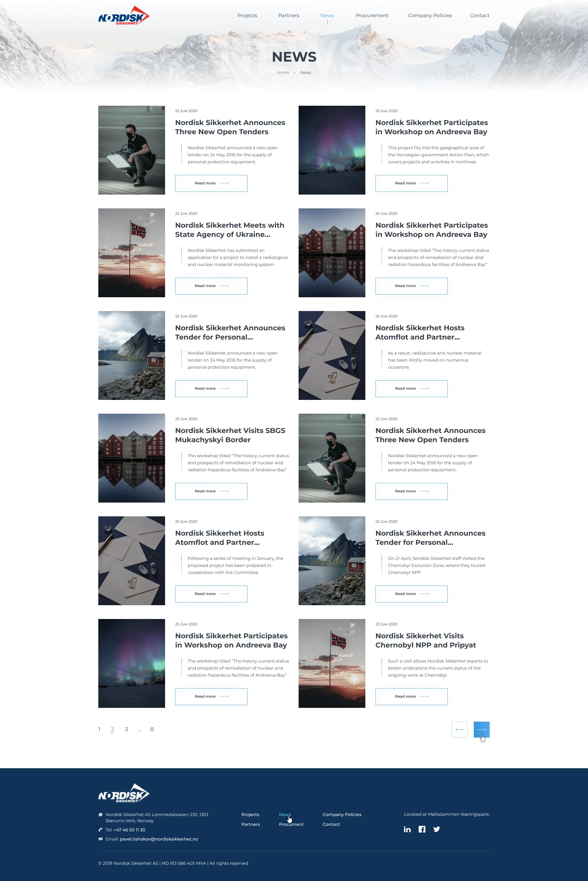Go to page 8 in pagination
Image resolution: width=588 pixels, height=881 pixels.
[152, 729]
